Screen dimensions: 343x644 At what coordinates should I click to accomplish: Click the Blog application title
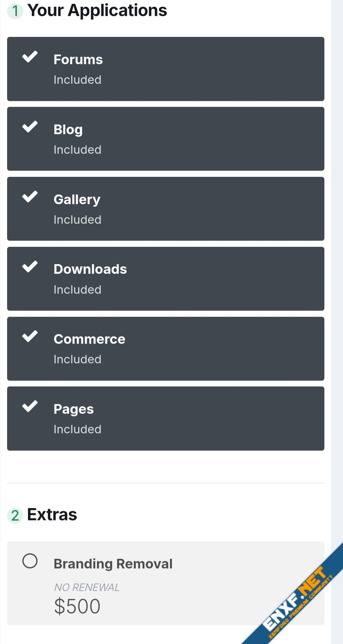pyautogui.click(x=68, y=130)
